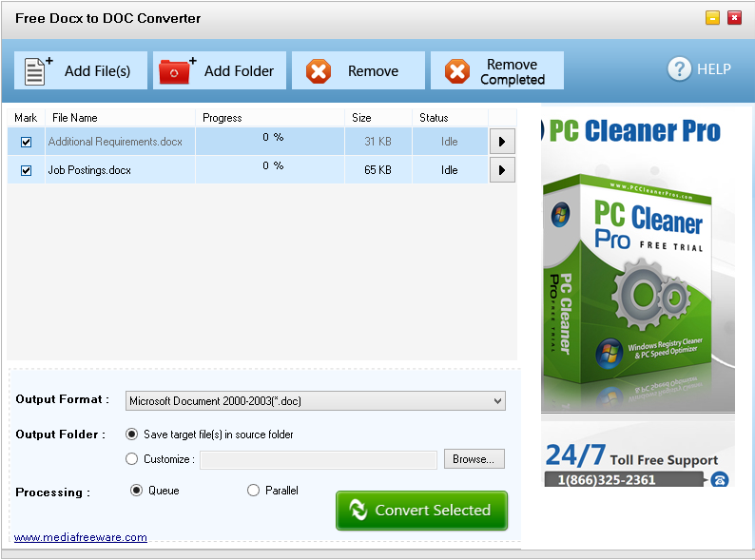This screenshot has width=755, height=560.
Task: Click the Browse... button
Action: point(474,459)
